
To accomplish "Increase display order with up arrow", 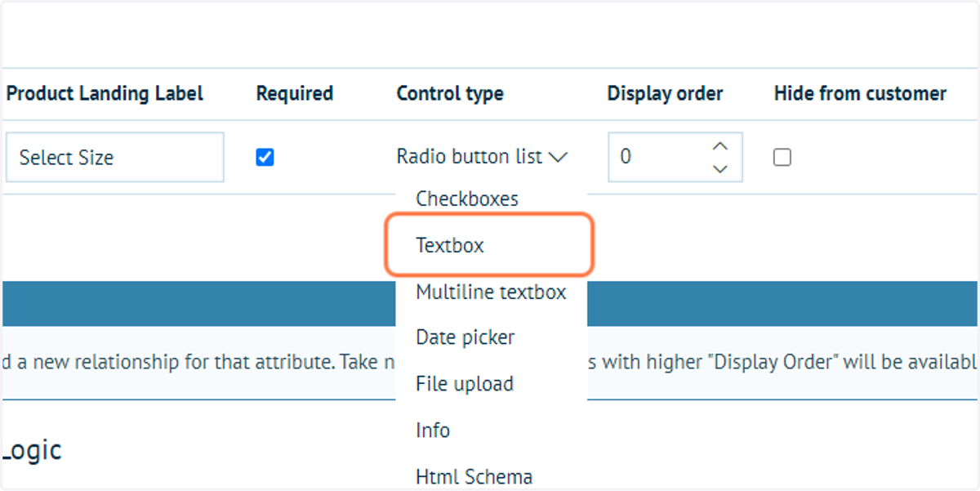I will [720, 146].
